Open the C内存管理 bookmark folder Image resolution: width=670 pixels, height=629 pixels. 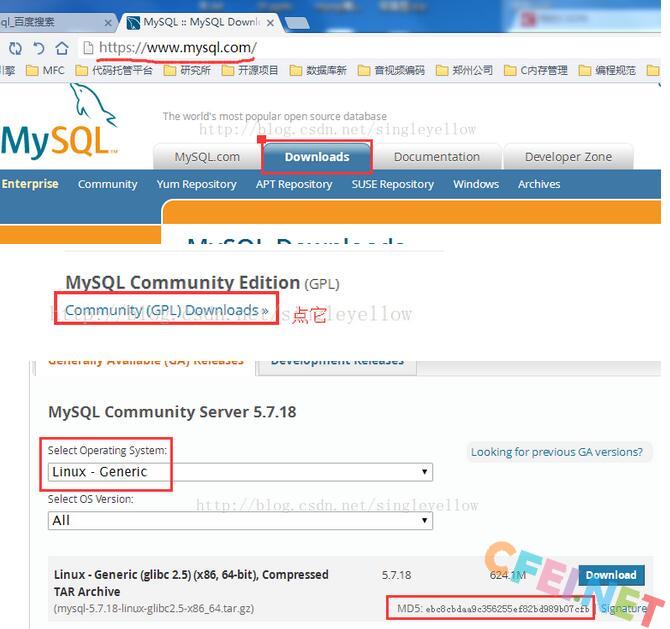(x=535, y=70)
